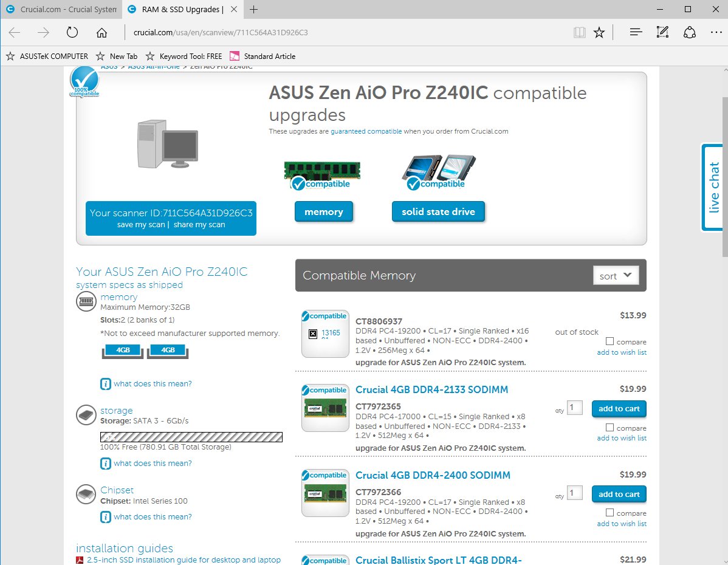Click the Chipset circular icon
This screenshot has width=728, height=565.
86,495
